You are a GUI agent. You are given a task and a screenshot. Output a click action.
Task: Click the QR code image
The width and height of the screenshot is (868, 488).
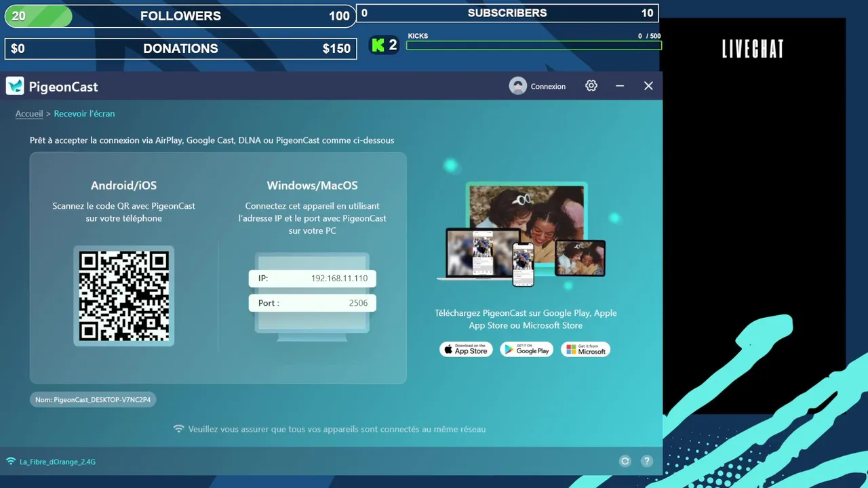pyautogui.click(x=124, y=296)
